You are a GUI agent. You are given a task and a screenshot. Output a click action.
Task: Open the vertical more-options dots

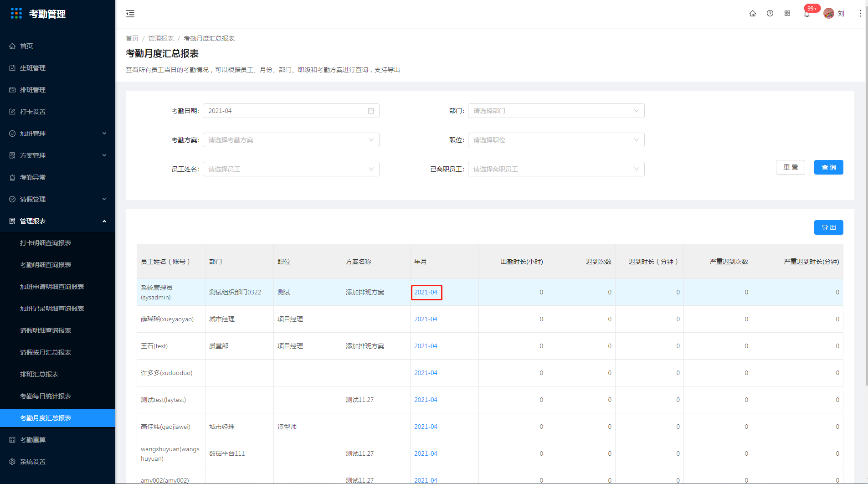tap(860, 14)
